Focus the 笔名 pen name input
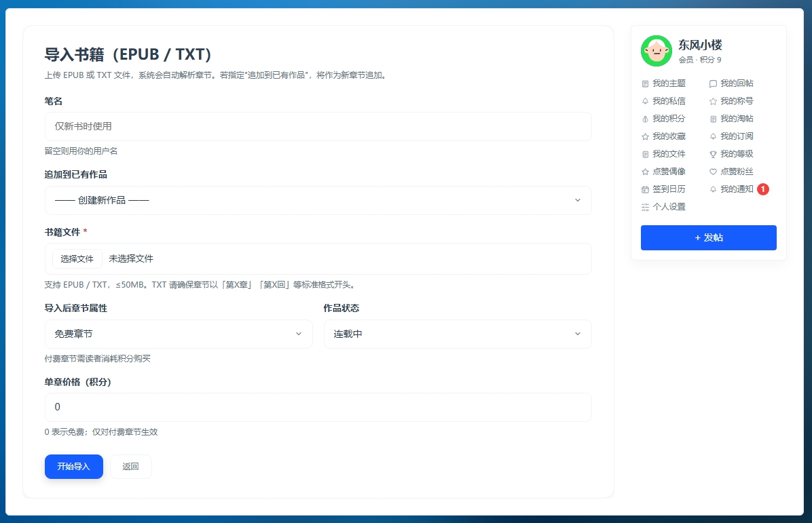Image resolution: width=812 pixels, height=523 pixels. (318, 126)
